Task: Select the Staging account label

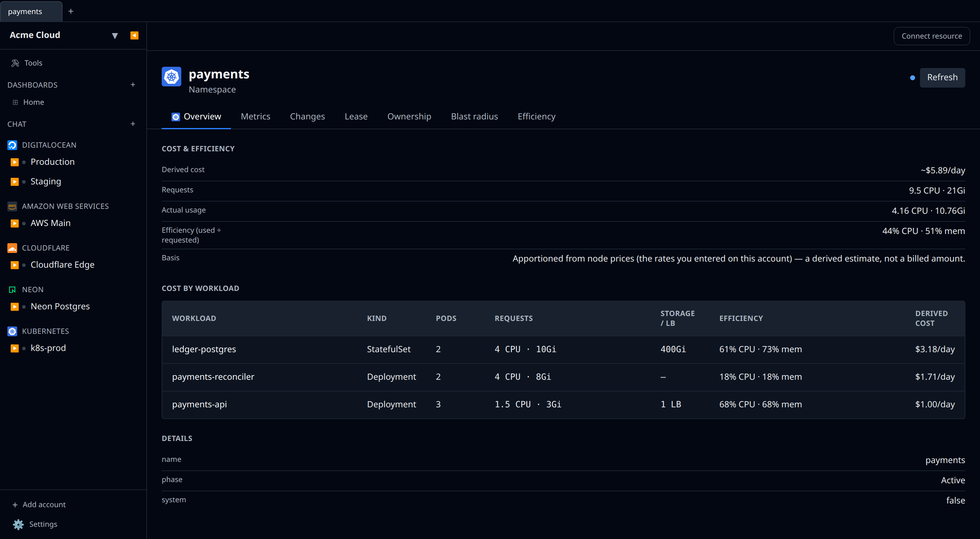Action: [x=46, y=181]
